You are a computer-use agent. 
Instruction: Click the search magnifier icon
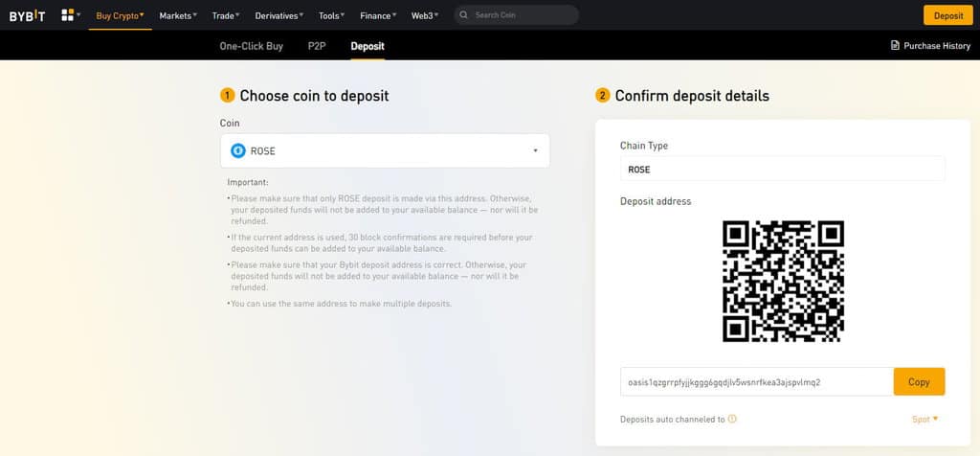[x=463, y=15]
